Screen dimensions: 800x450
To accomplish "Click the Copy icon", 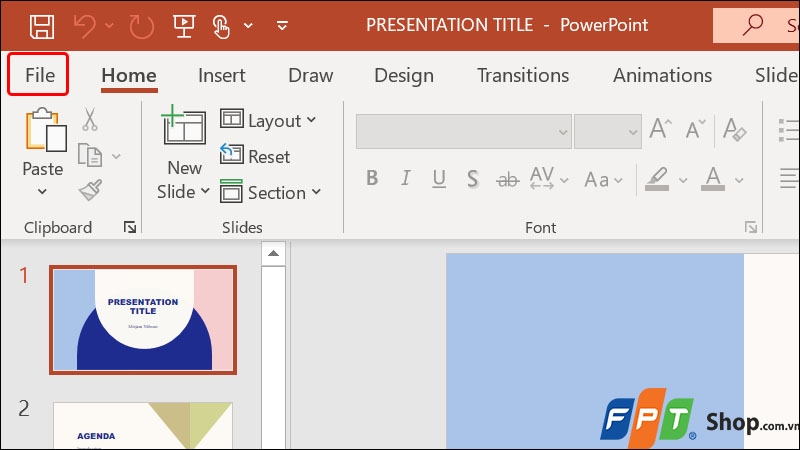I will click(90, 155).
